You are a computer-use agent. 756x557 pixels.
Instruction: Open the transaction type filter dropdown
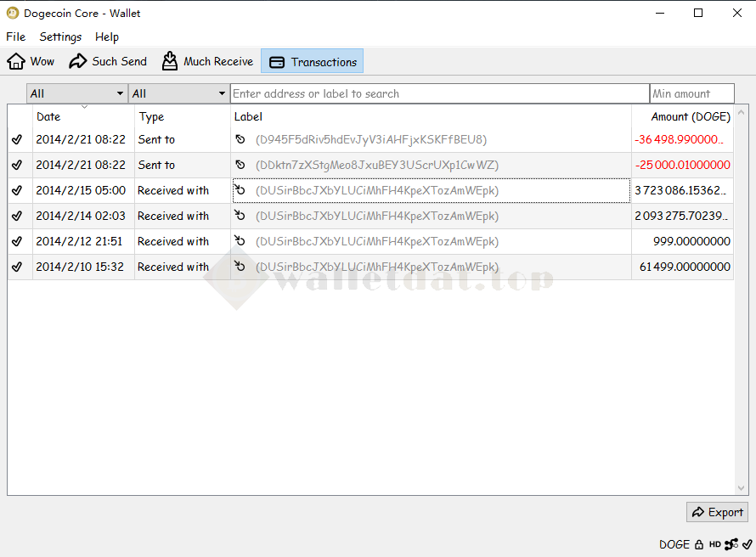pyautogui.click(x=179, y=93)
